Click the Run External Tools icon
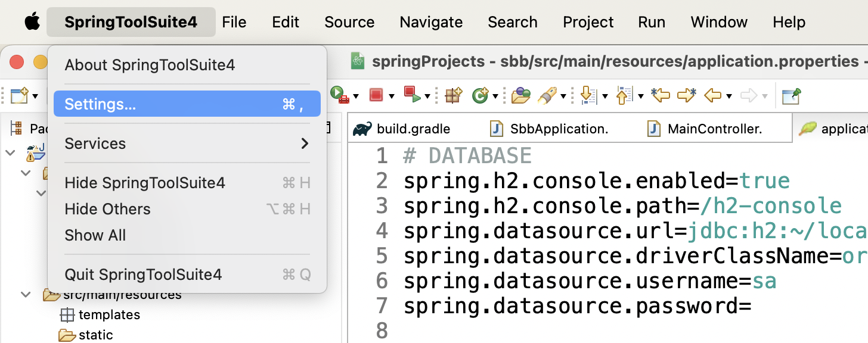Screen dimensions: 868x343 pos(340,95)
